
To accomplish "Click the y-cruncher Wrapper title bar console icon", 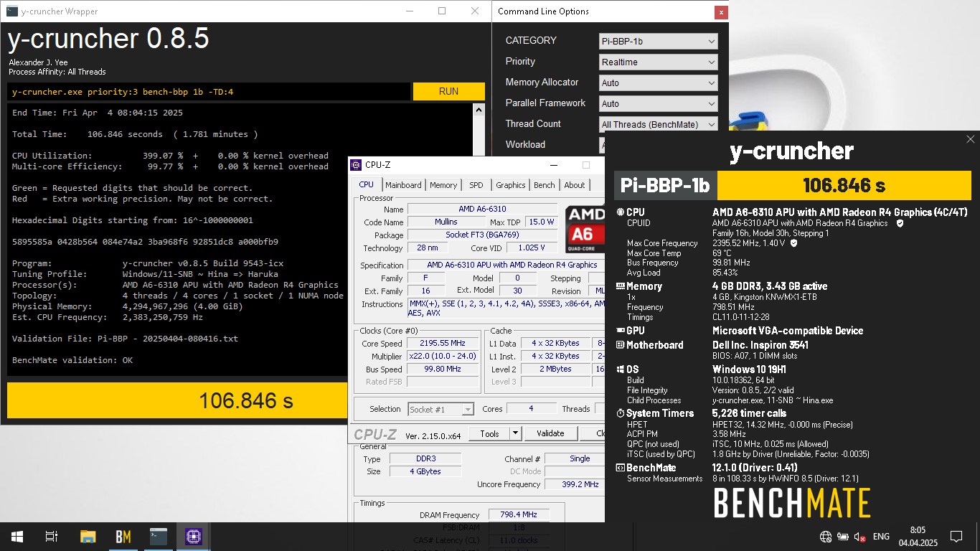I will pyautogui.click(x=12, y=11).
